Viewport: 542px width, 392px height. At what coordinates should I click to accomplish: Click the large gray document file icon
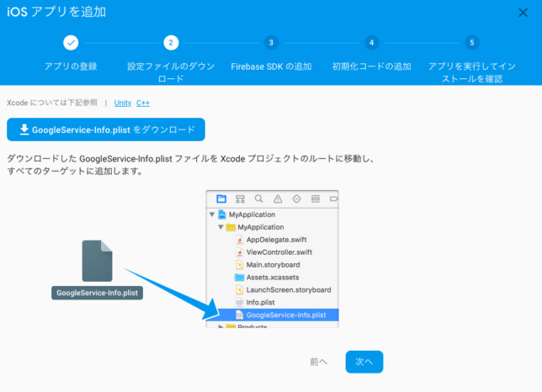coord(97,261)
